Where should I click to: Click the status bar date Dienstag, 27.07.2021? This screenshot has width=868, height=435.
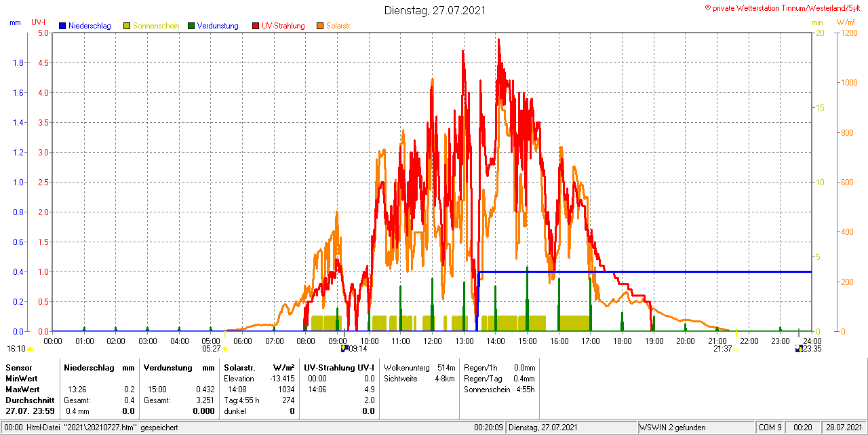[x=543, y=428]
